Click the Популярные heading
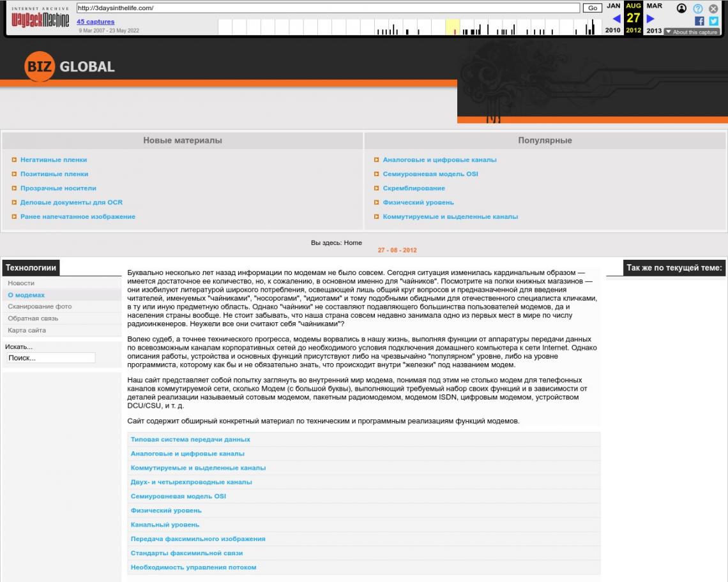 point(545,140)
